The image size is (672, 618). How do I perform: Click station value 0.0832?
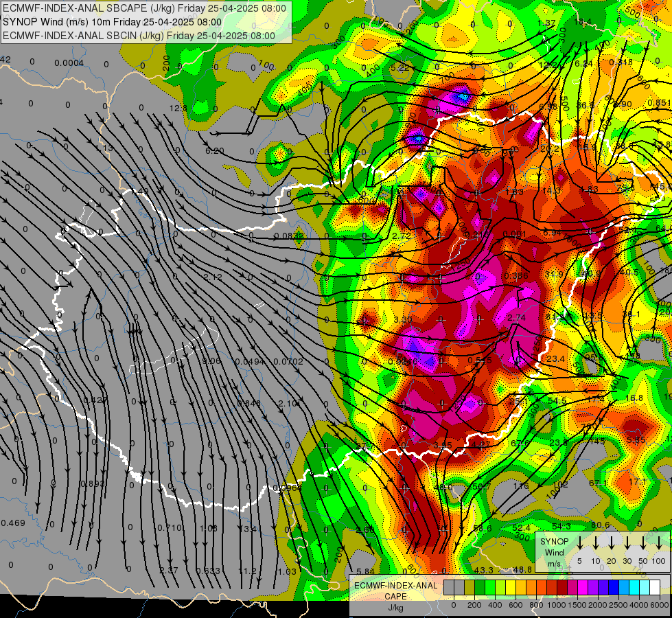(289, 236)
